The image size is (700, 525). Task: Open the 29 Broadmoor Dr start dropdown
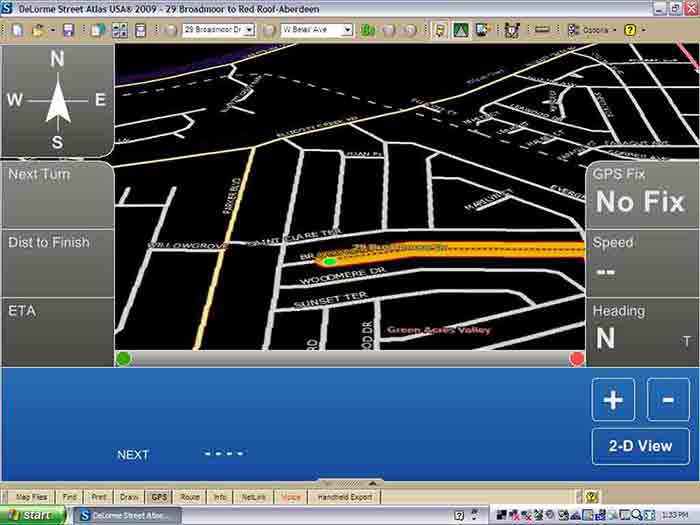250,30
